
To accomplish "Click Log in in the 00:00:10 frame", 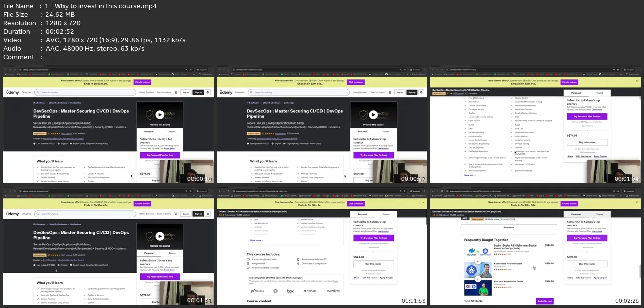I will click(x=186, y=92).
